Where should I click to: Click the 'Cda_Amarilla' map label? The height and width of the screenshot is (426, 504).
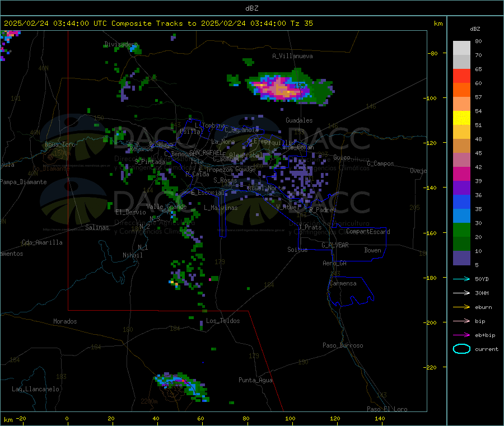[42, 242]
